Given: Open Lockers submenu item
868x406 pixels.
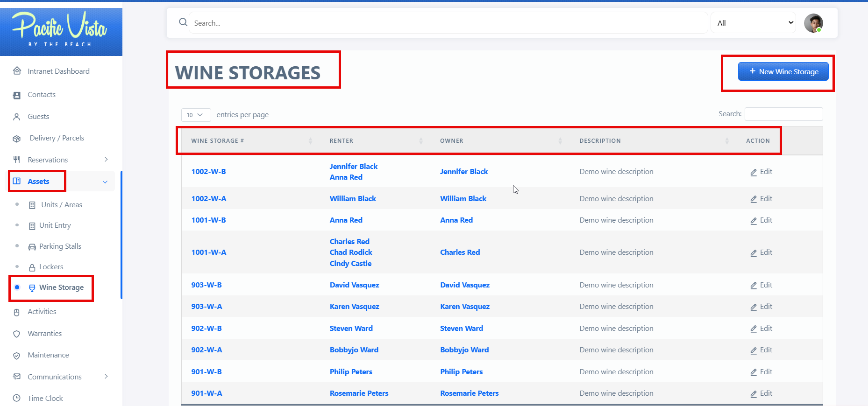Looking at the screenshot, I should [x=51, y=266].
